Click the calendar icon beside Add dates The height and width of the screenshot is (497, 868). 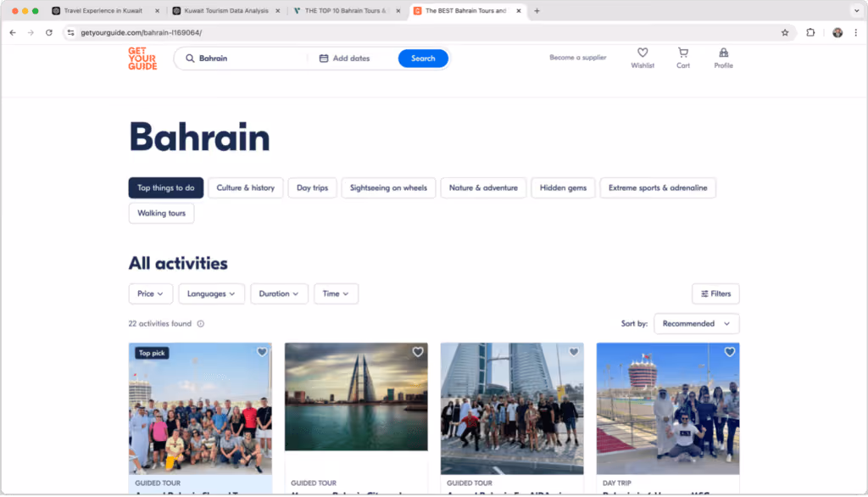(x=324, y=59)
